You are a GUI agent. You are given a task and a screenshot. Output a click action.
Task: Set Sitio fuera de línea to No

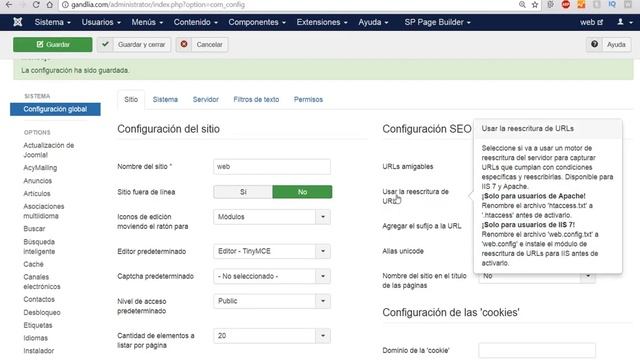tap(302, 192)
